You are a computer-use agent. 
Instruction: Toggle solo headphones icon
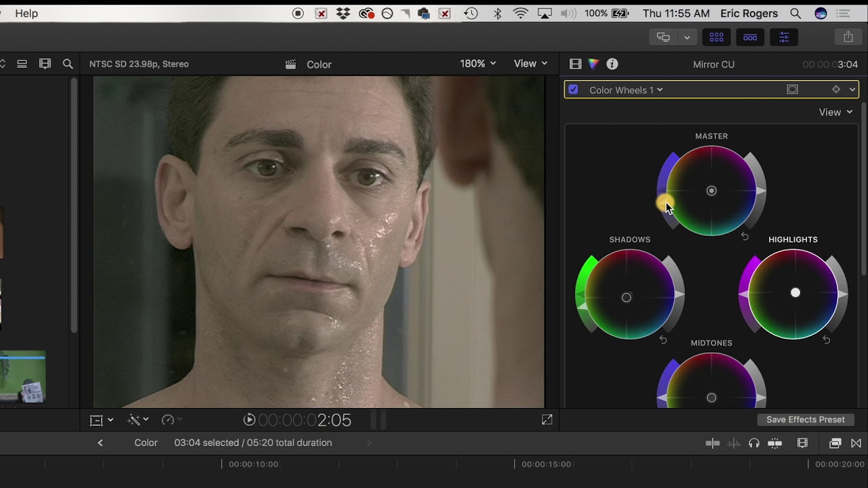[x=754, y=443]
